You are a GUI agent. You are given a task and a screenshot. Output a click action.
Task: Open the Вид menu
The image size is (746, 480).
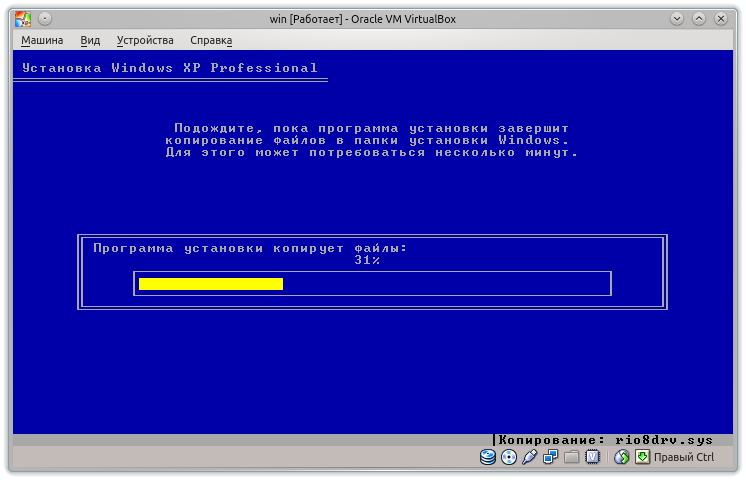point(90,40)
